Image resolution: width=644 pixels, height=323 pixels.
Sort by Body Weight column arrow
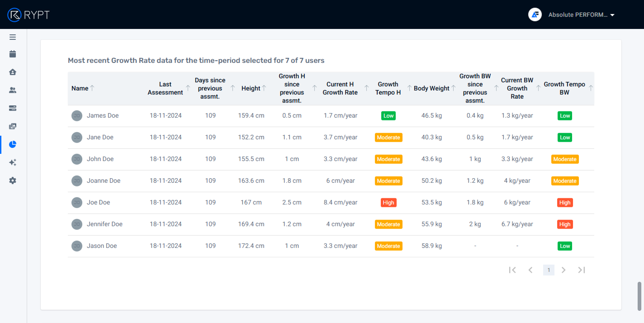453,88
